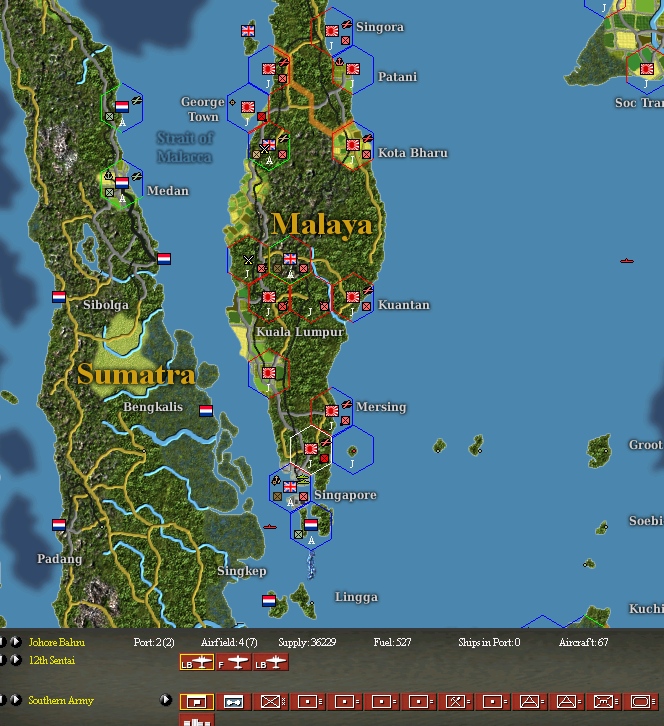Click the red ship icon southwest of Singapore
The image size is (664, 726).
269,527
